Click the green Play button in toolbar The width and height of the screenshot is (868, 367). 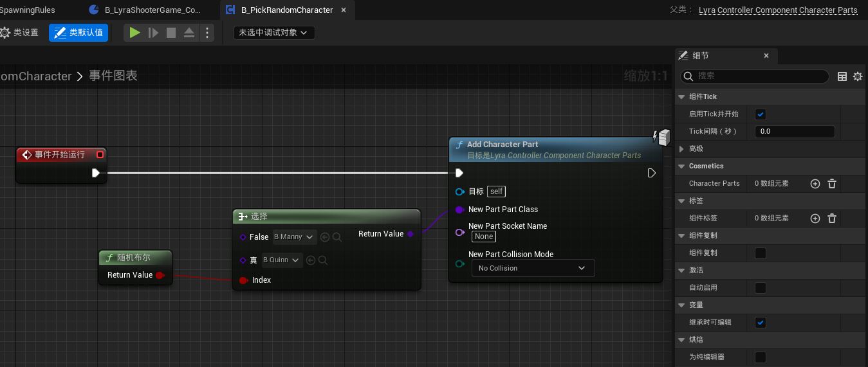pyautogui.click(x=134, y=33)
